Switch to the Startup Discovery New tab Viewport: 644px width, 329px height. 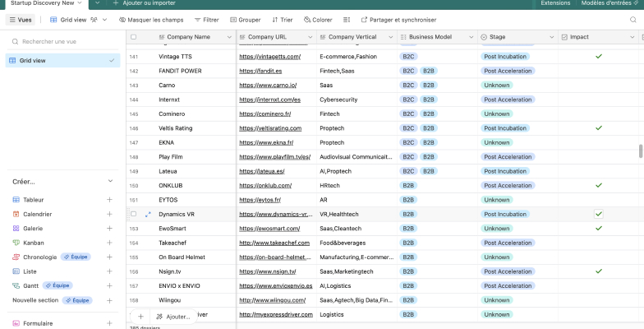click(42, 3)
